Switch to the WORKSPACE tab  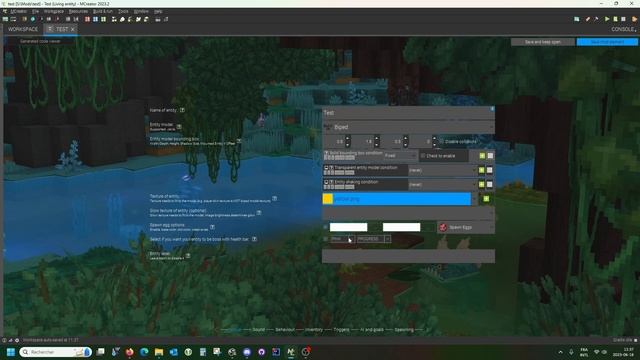point(23,29)
